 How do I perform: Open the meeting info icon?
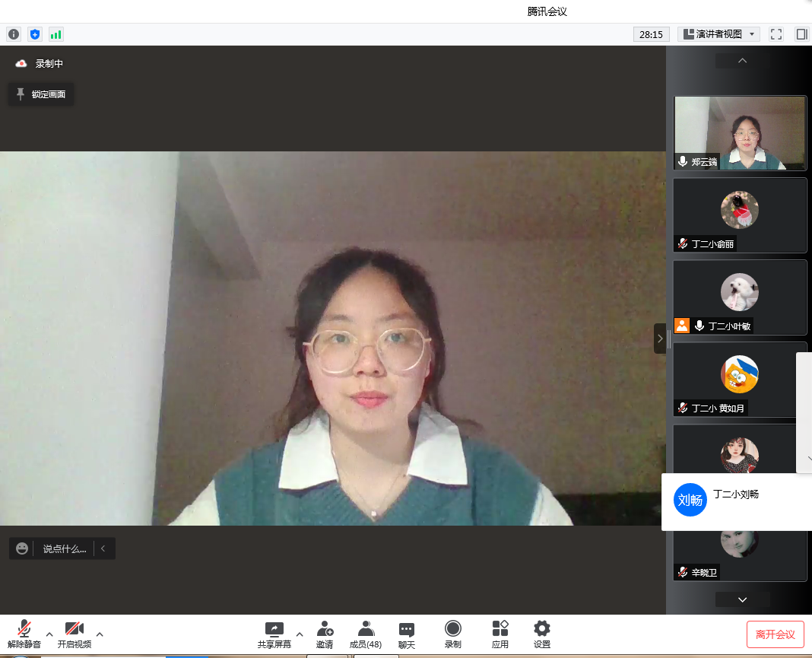point(14,34)
